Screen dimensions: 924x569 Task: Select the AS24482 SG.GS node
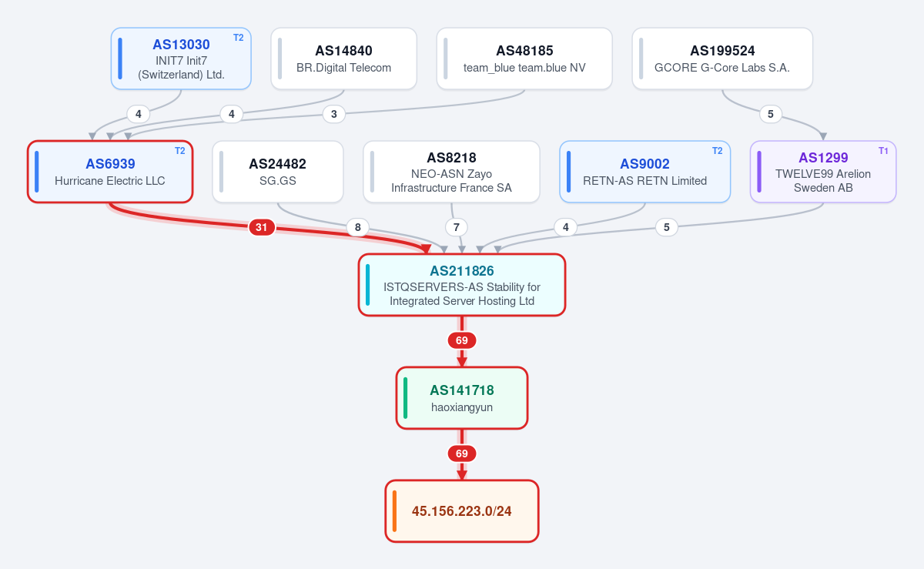278,172
